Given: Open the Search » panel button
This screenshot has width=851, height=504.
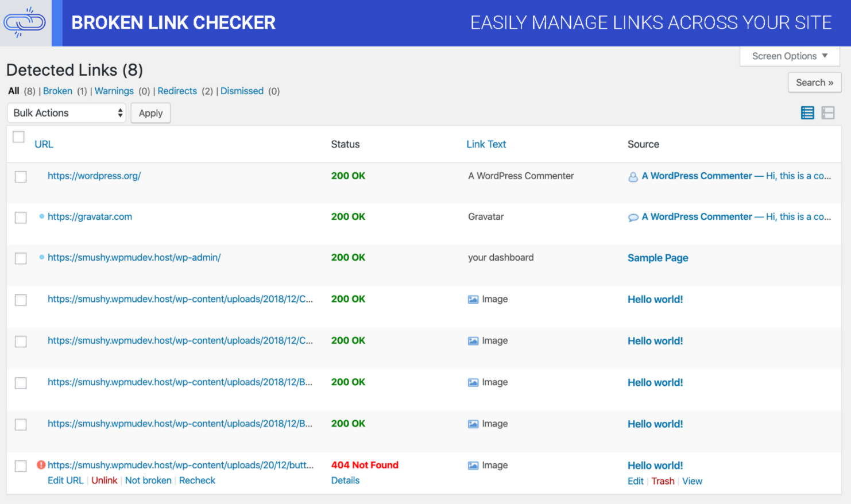Looking at the screenshot, I should [x=814, y=83].
